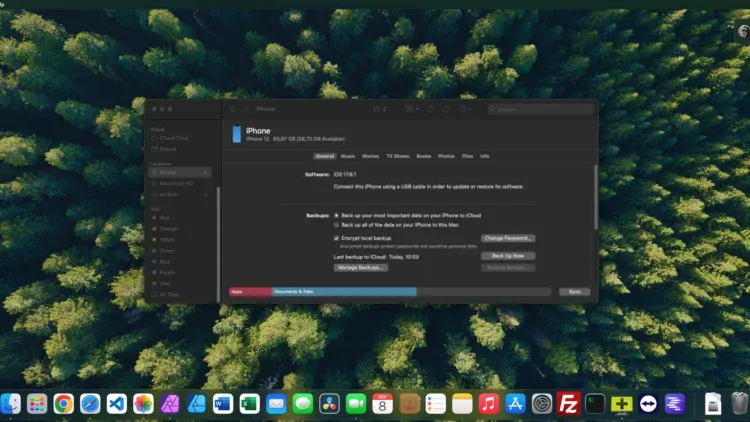Open System Settings from the dock
This screenshot has width=750, height=422.
coord(542,404)
